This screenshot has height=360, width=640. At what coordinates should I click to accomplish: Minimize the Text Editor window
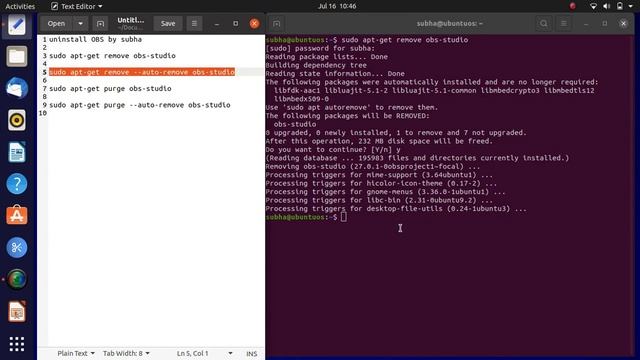point(217,24)
